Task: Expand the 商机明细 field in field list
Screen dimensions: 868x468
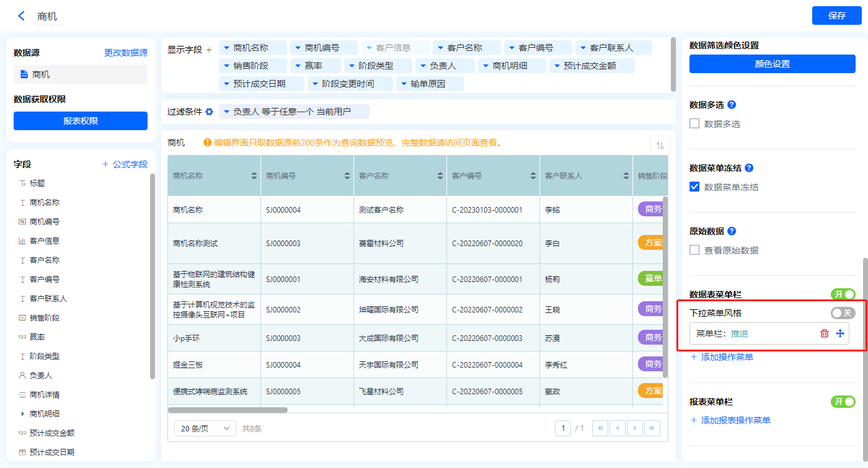Action: [23, 413]
